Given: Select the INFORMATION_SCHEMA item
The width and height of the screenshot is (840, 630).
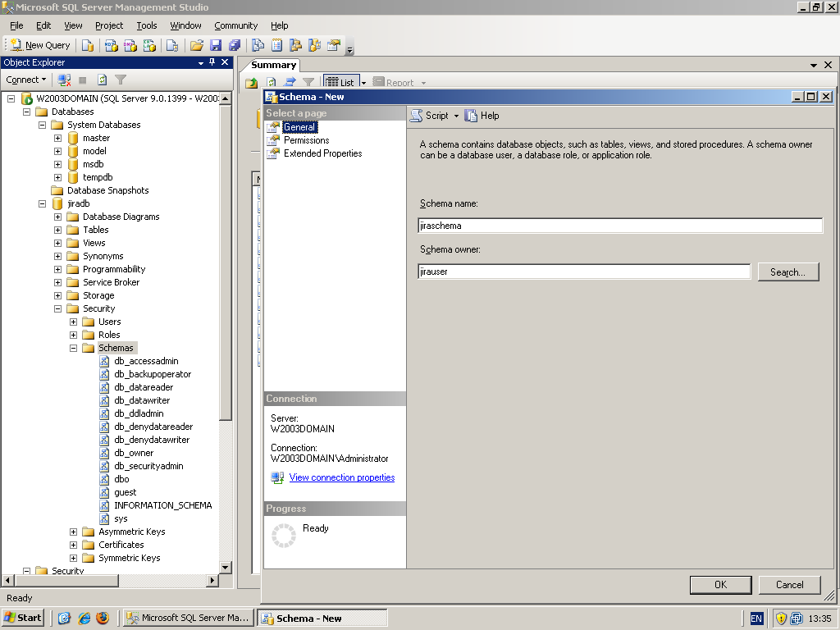Looking at the screenshot, I should pyautogui.click(x=163, y=505).
